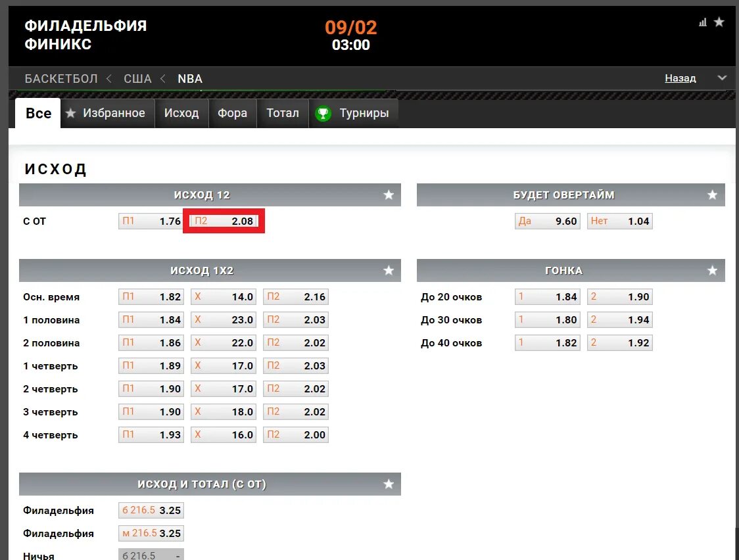Pick П2 2.03 for 1 четверть
The width and height of the screenshot is (739, 560).
295,366
